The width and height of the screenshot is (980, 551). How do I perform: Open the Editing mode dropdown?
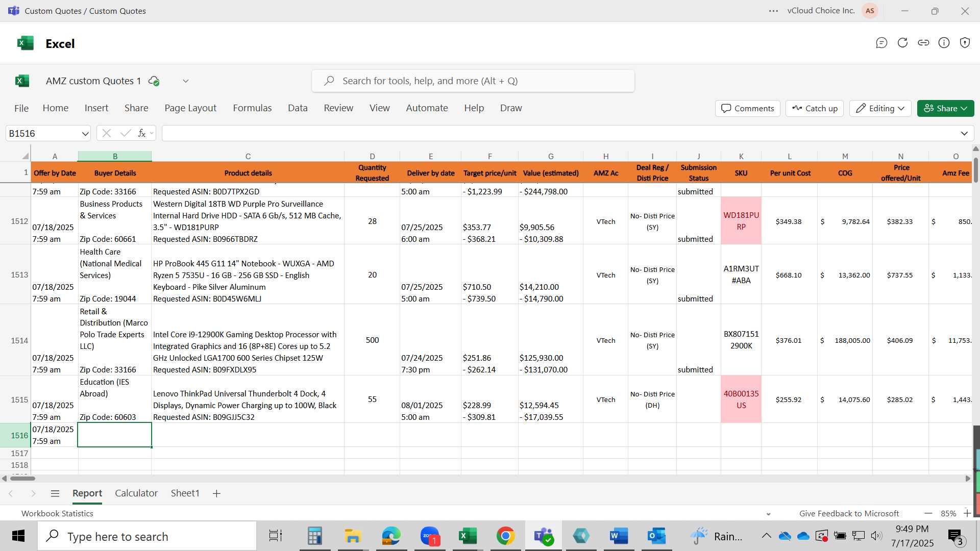[x=880, y=108]
